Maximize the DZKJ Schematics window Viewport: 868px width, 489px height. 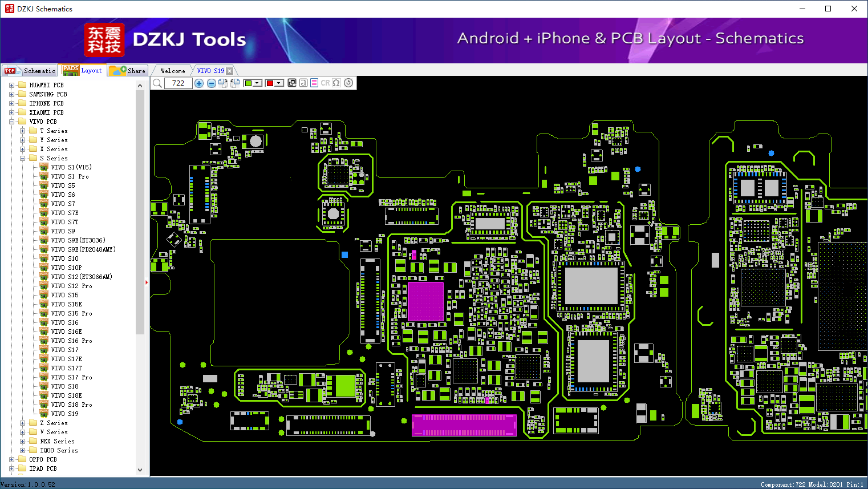coord(828,9)
